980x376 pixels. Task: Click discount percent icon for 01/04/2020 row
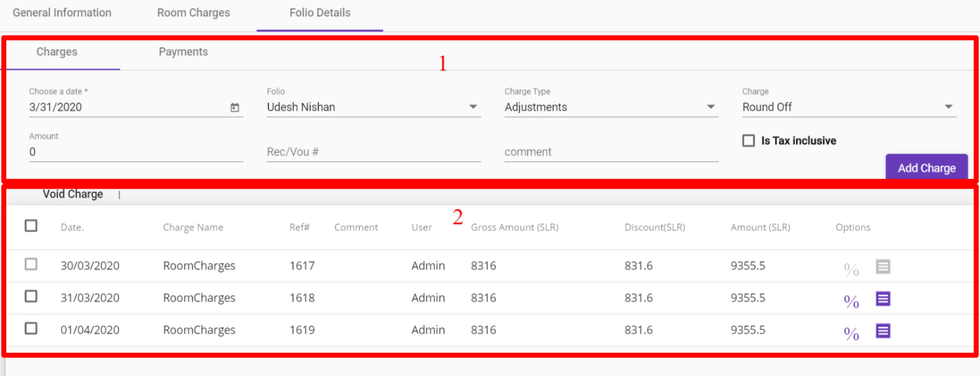click(851, 334)
